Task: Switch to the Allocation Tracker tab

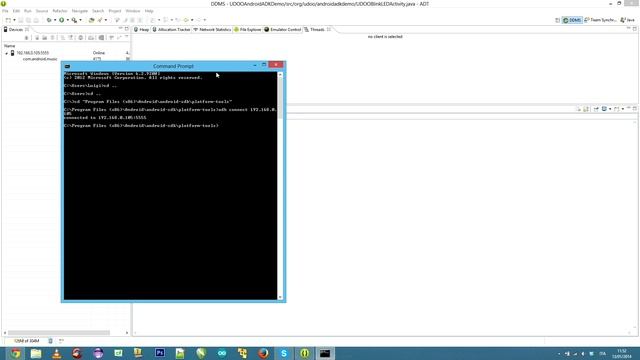Action: point(171,29)
